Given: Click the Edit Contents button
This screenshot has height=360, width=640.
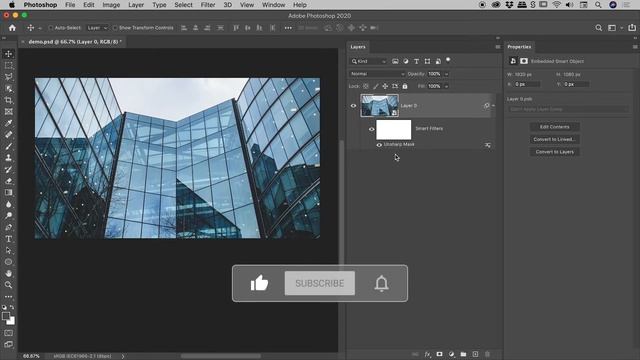Looking at the screenshot, I should point(554,127).
